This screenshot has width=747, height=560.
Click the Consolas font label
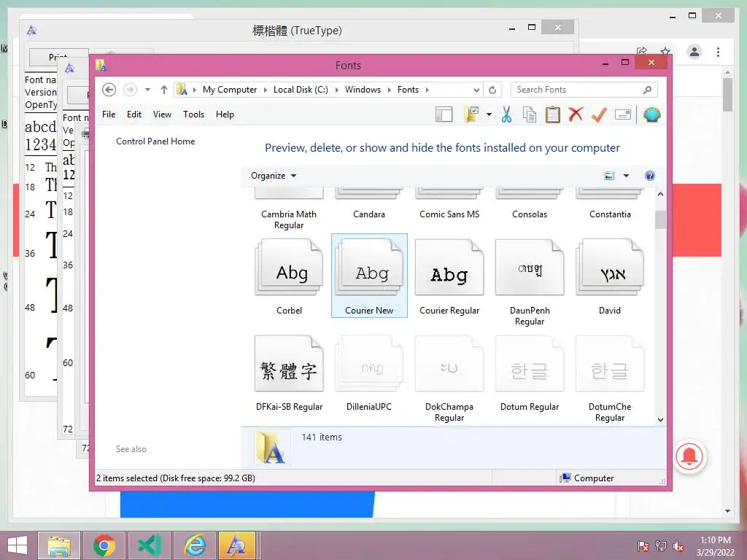tap(530, 214)
